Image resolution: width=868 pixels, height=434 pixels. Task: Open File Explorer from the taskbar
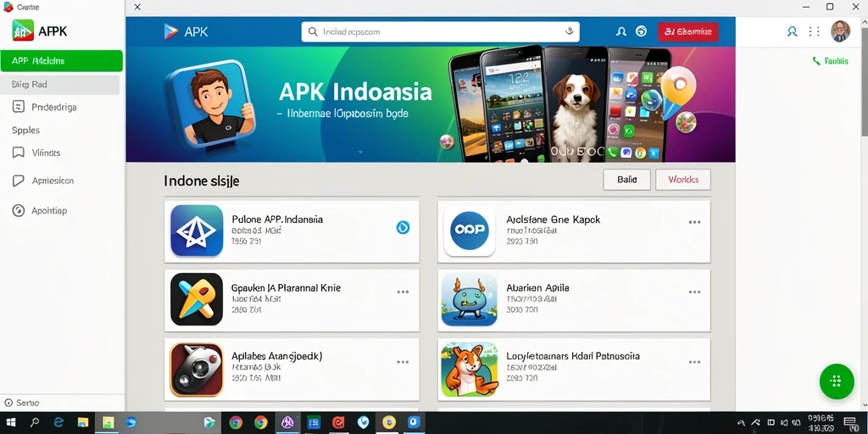pyautogui.click(x=82, y=423)
